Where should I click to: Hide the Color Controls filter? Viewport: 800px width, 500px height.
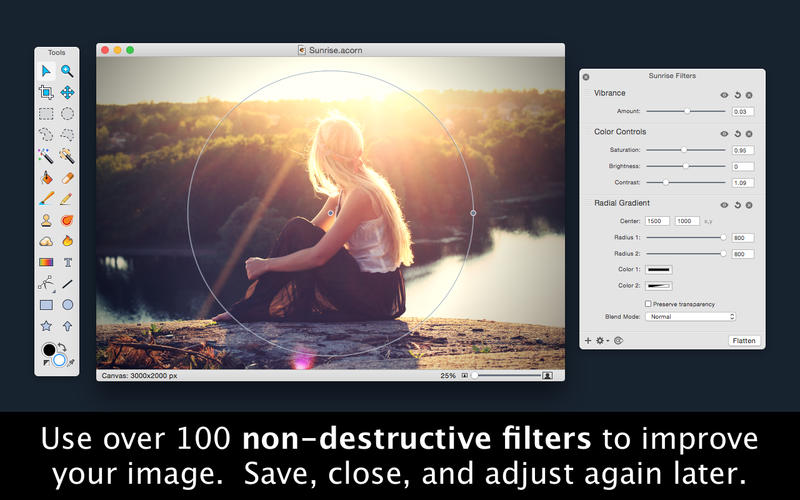click(724, 134)
